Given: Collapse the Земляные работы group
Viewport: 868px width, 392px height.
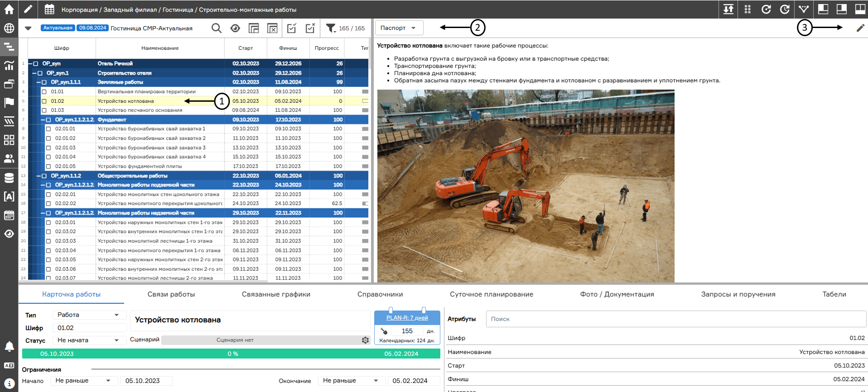Looking at the screenshot, I should click(x=39, y=82).
